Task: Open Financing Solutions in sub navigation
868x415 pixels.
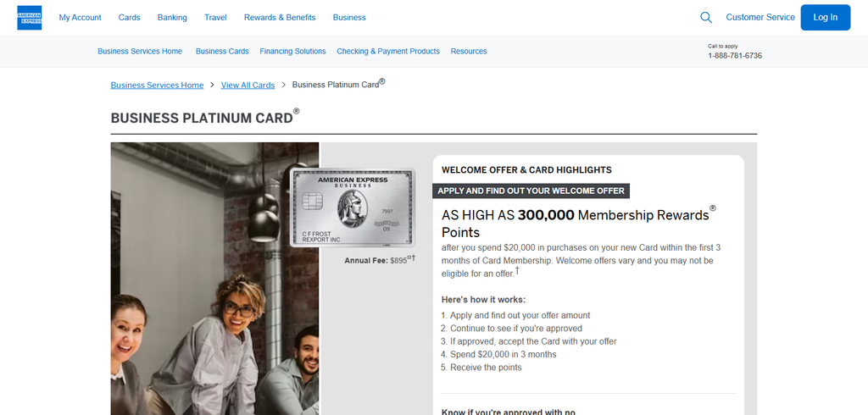Action: click(x=292, y=52)
